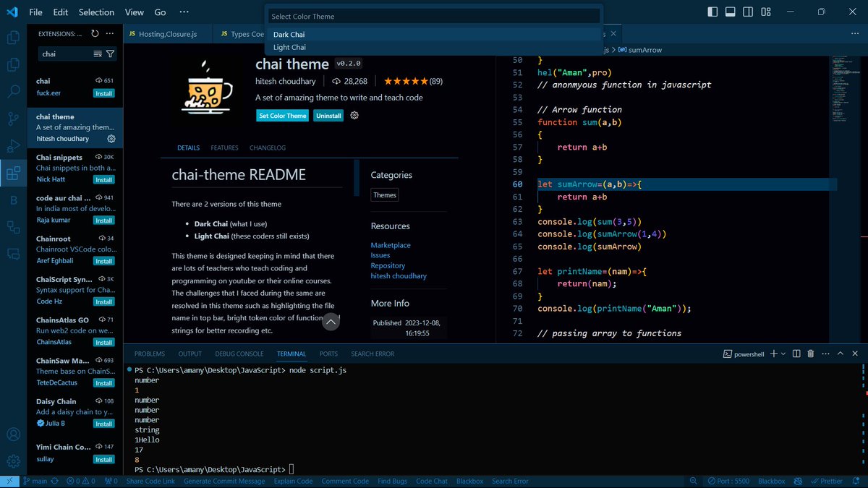Open the Repository resource link
The height and width of the screenshot is (488, 868).
(388, 265)
